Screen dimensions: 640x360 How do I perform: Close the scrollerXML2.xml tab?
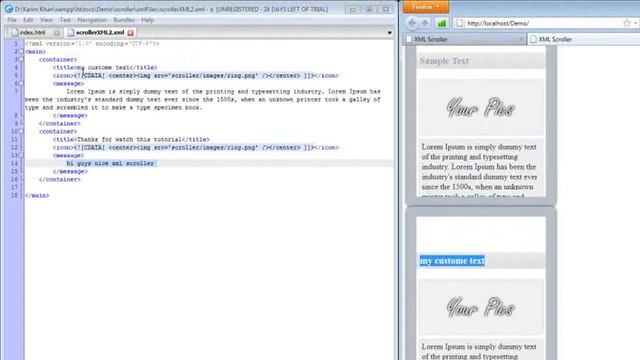point(131,33)
